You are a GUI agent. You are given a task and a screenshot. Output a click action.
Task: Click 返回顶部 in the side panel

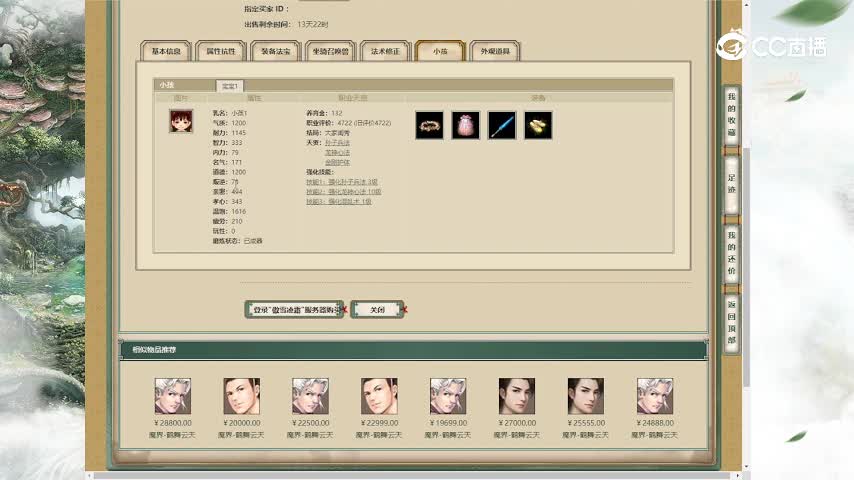click(x=731, y=323)
